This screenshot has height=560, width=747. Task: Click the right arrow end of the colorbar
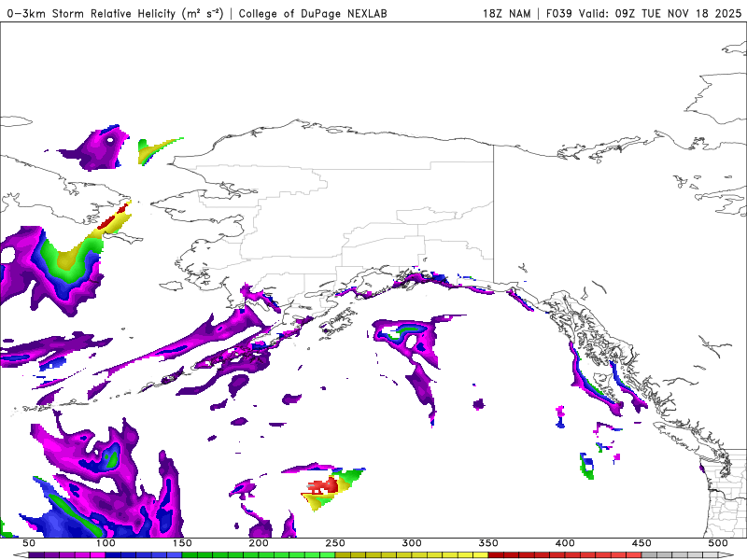point(726,555)
